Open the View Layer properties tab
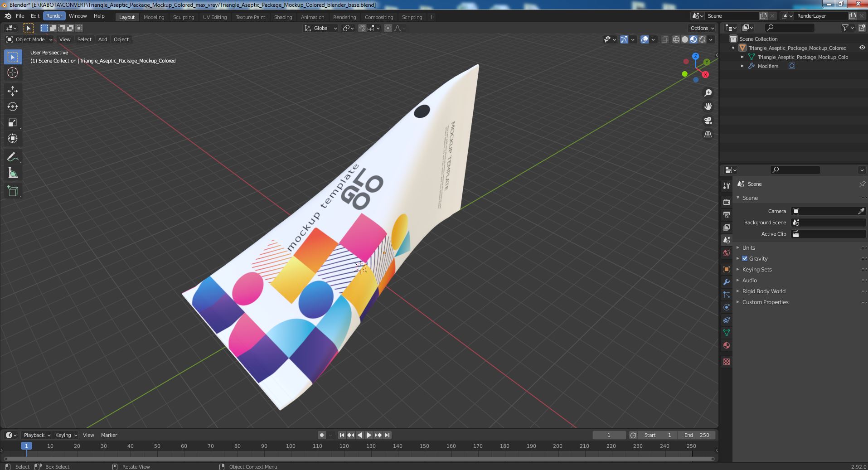 pyautogui.click(x=727, y=227)
